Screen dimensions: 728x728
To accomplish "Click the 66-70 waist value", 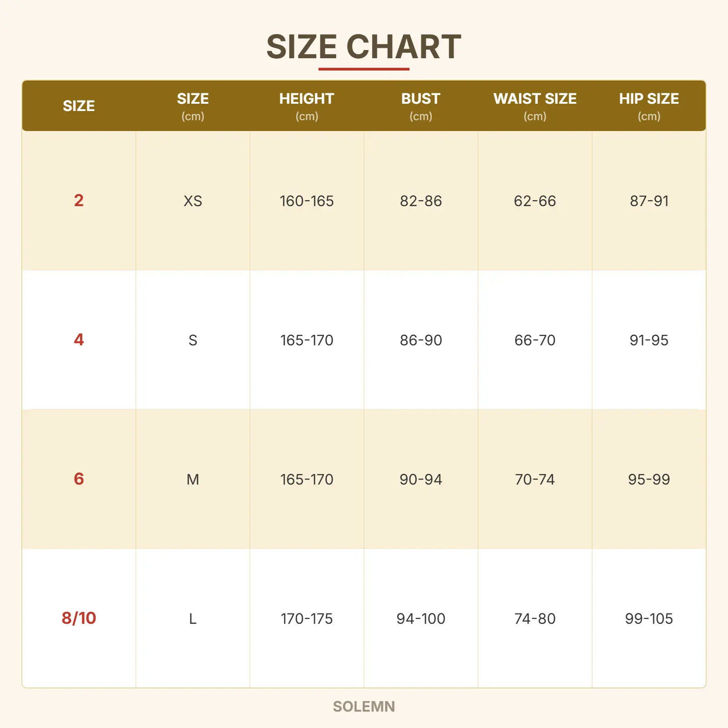I will (x=535, y=340).
